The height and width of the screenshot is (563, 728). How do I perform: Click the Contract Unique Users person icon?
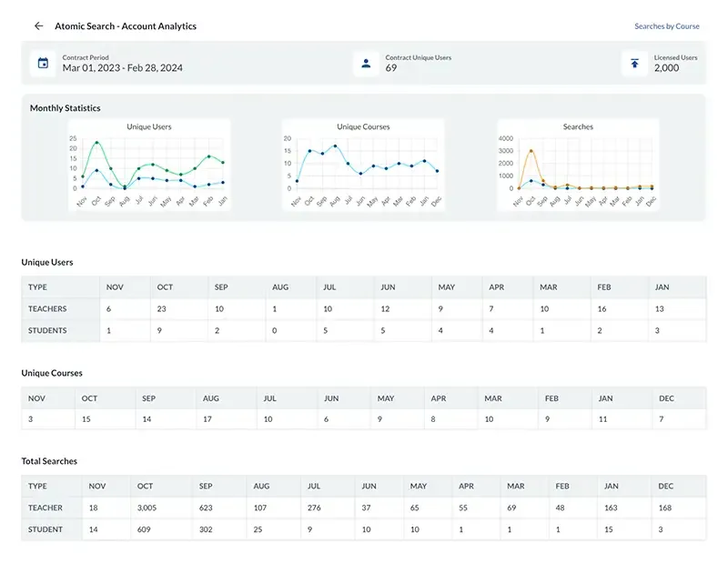pos(365,63)
